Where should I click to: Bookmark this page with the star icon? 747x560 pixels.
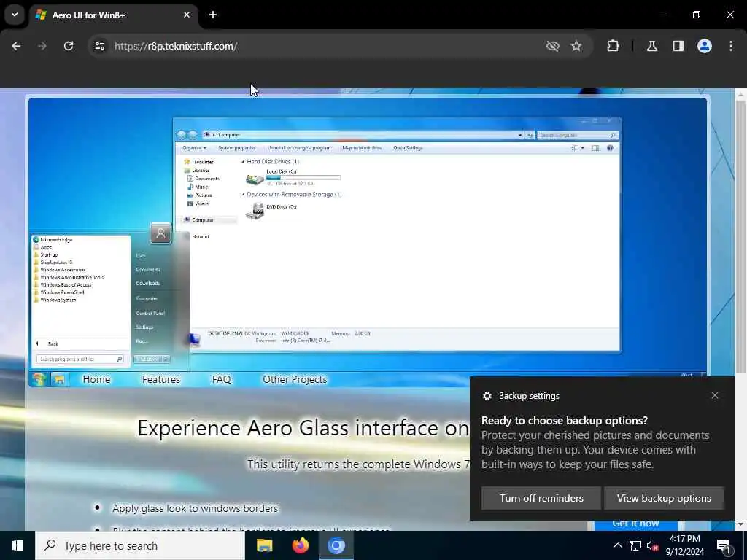point(576,46)
